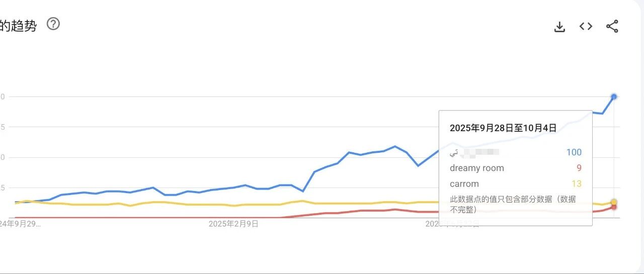The image size is (644, 274).
Task: Click the x-axis label 2025年2月9日
Action: click(x=233, y=224)
